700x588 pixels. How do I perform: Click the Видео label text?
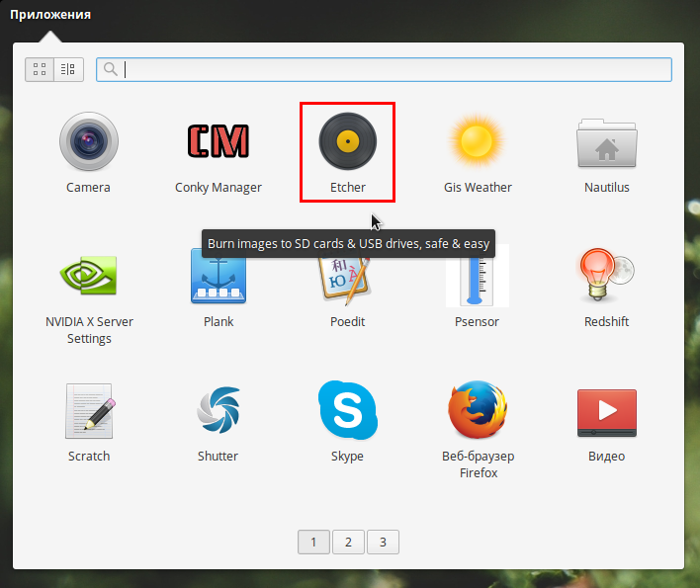coord(607,457)
